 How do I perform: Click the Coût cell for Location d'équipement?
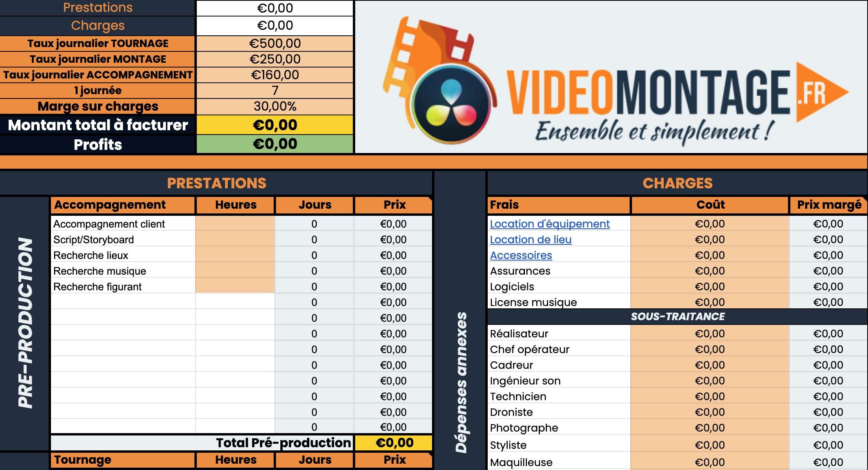point(710,224)
